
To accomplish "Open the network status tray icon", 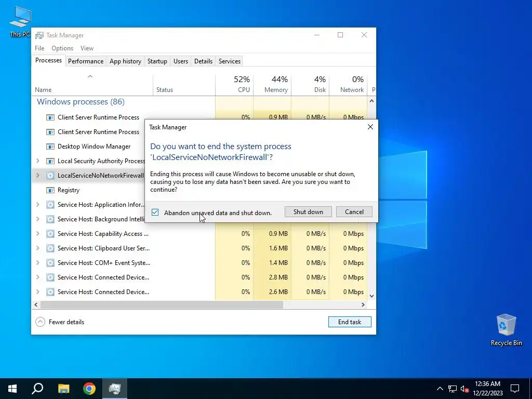I will coord(453,389).
